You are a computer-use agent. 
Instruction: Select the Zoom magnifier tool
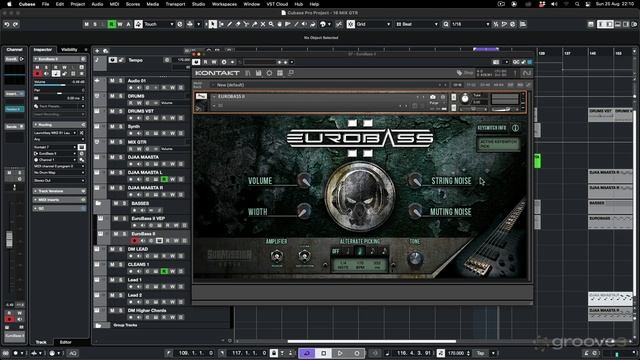(271, 24)
